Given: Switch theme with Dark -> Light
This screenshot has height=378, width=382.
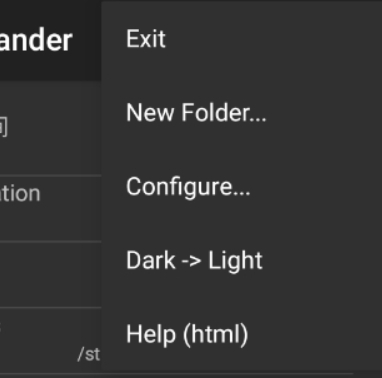Looking at the screenshot, I should coord(242,260).
